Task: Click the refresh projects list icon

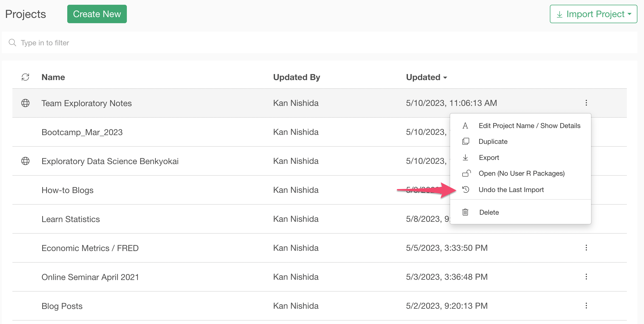Action: [x=25, y=77]
